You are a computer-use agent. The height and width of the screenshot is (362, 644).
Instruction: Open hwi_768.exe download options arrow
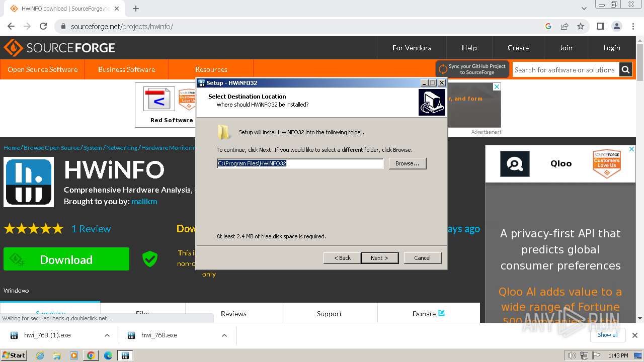click(224, 335)
